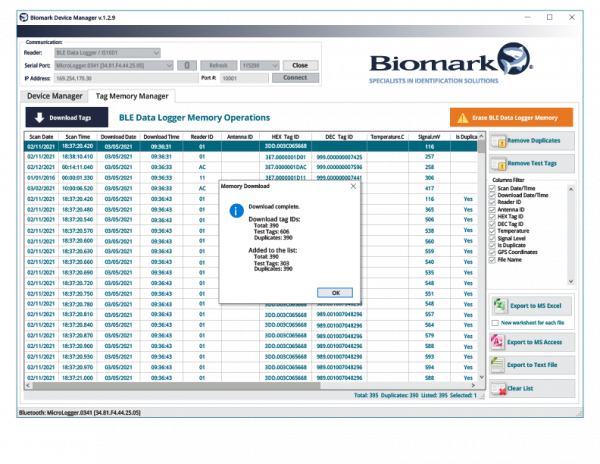Click the scan time 00:14:11.040 cell

click(x=78, y=167)
